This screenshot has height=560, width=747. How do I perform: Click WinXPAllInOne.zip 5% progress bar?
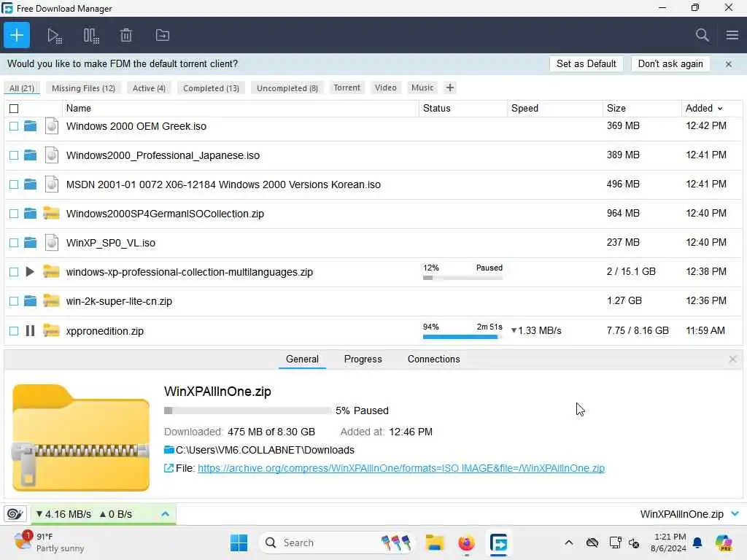coord(247,411)
